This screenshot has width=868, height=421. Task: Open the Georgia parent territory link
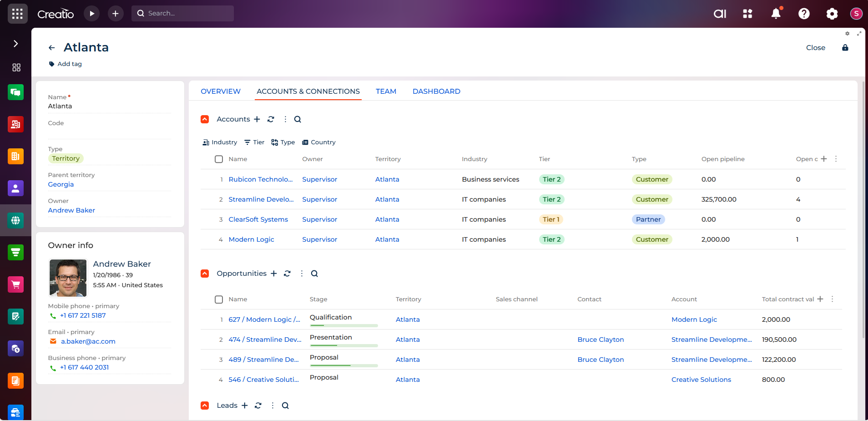(61, 184)
